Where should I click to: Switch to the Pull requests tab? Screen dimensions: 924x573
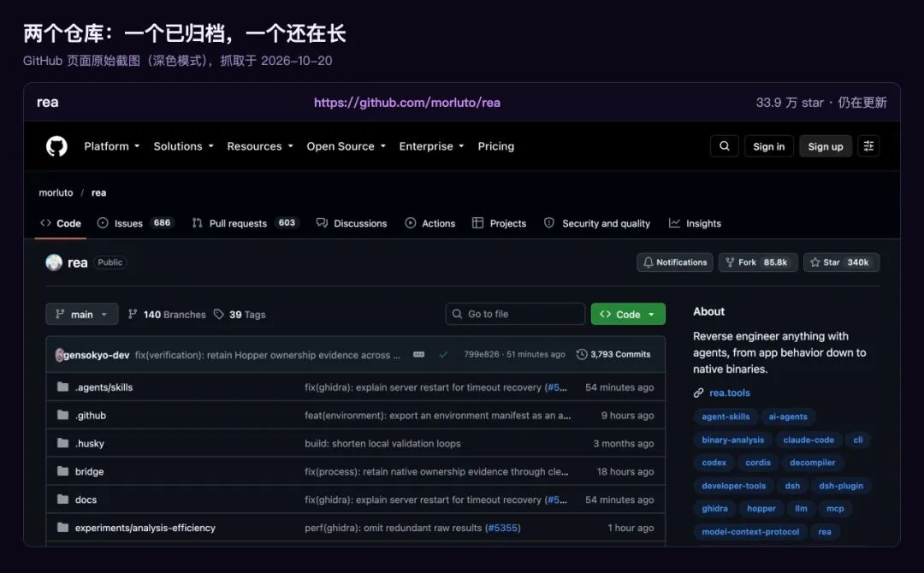pos(246,223)
